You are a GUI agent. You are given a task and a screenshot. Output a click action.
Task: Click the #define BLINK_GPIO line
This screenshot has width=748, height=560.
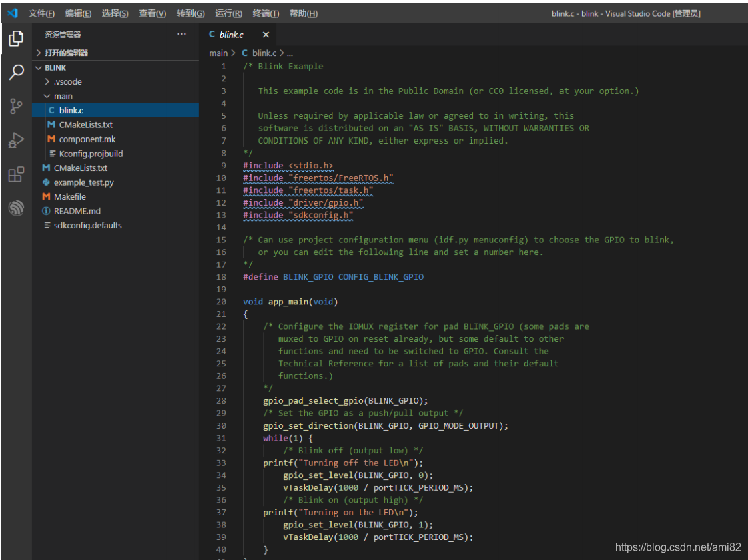point(333,277)
